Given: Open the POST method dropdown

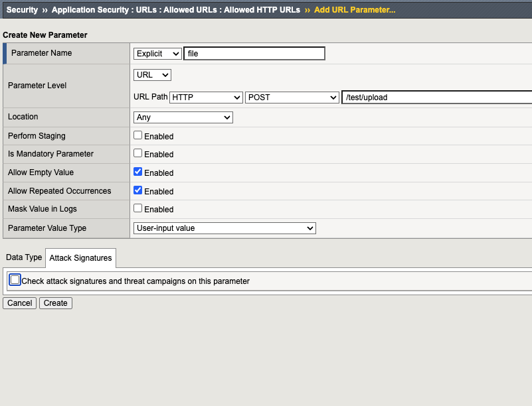Looking at the screenshot, I should (x=292, y=97).
